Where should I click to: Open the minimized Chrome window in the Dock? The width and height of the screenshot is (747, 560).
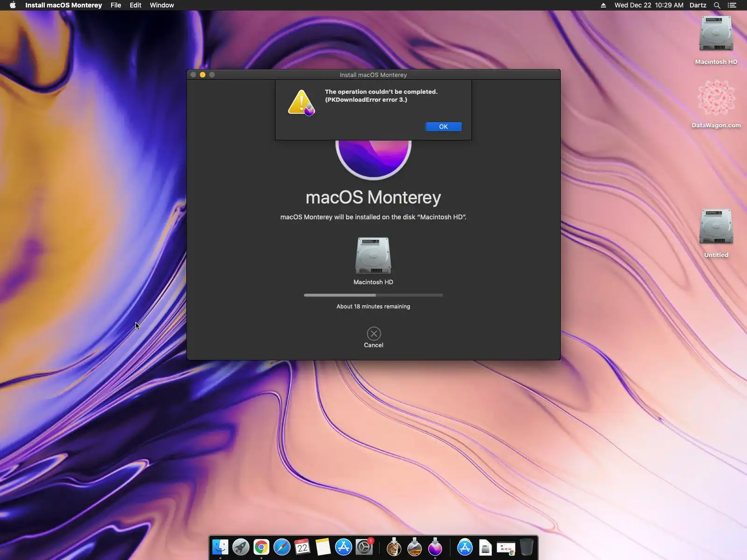pos(506,548)
